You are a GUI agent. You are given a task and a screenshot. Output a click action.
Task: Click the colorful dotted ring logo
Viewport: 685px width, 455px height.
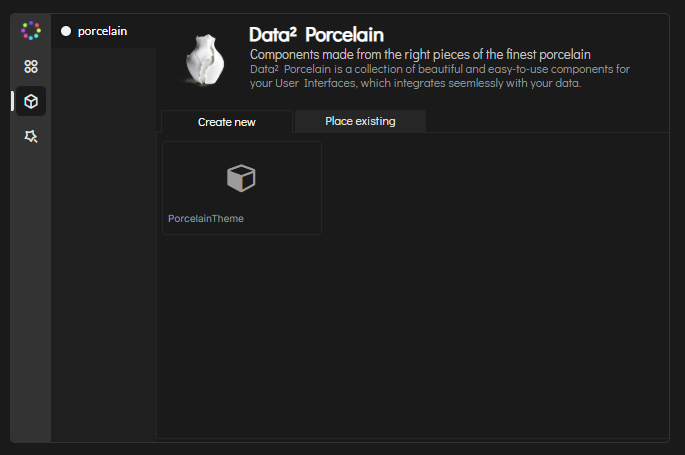[x=31, y=31]
